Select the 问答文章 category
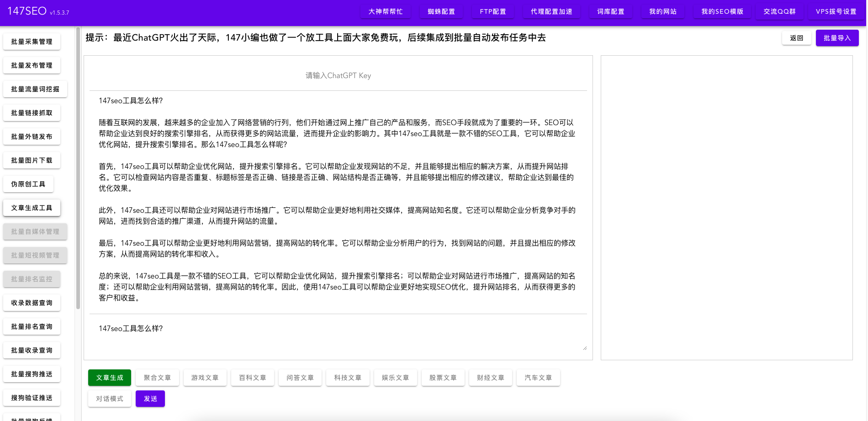868x421 pixels. tap(300, 378)
